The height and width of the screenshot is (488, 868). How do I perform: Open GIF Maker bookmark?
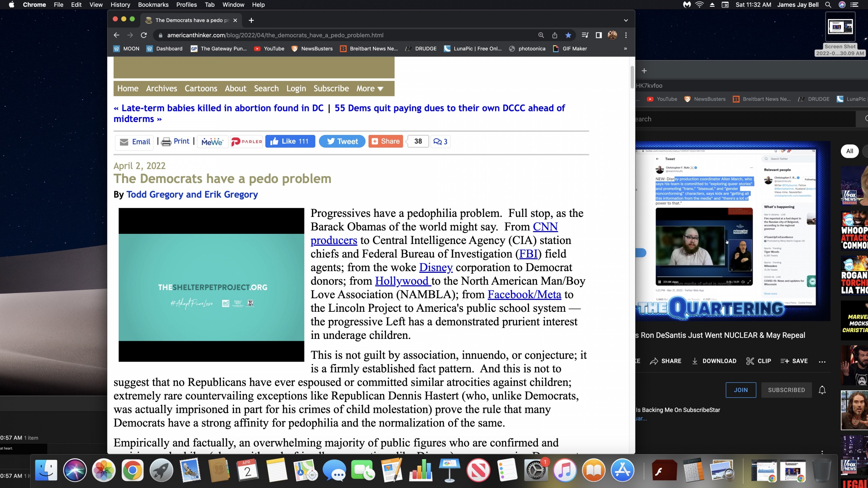point(570,48)
